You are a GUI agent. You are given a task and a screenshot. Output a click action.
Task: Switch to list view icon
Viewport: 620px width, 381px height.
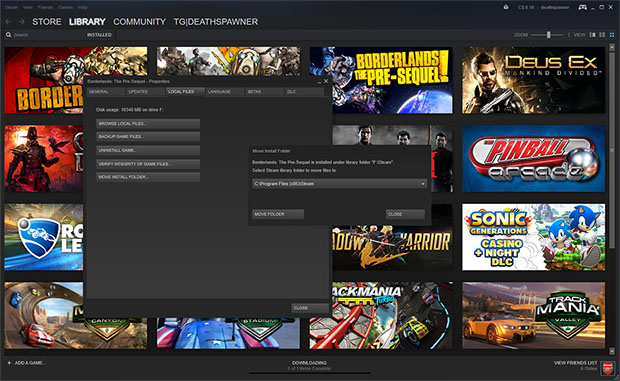[x=602, y=35]
